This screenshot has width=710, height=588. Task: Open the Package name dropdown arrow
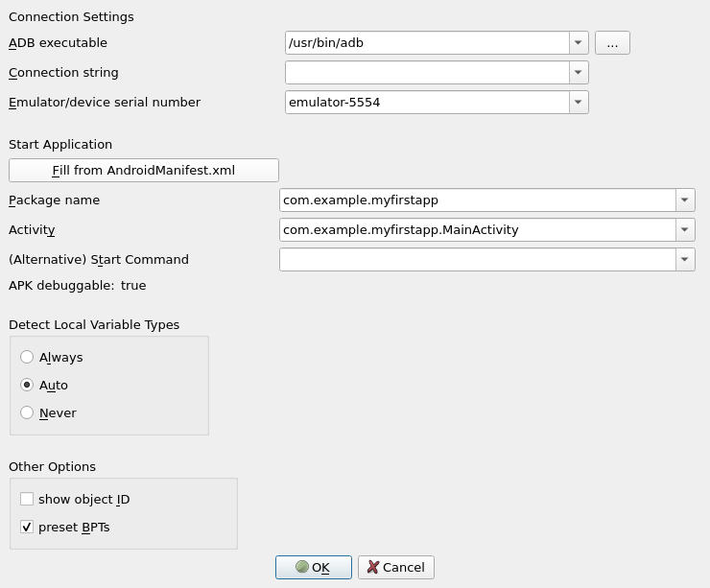(x=685, y=200)
